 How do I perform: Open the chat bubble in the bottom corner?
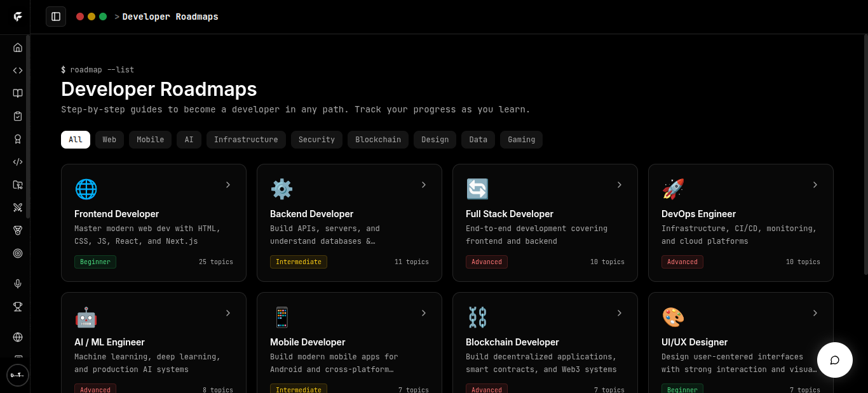tap(834, 360)
